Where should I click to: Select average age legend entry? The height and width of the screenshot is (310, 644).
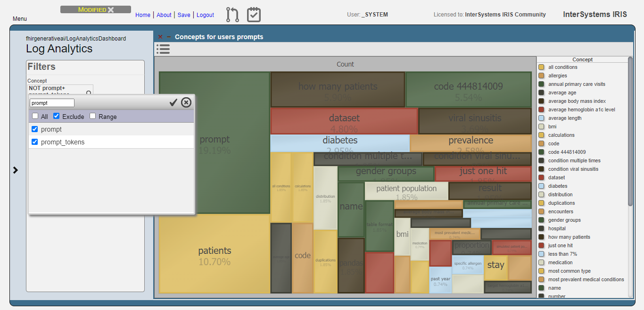tap(562, 92)
